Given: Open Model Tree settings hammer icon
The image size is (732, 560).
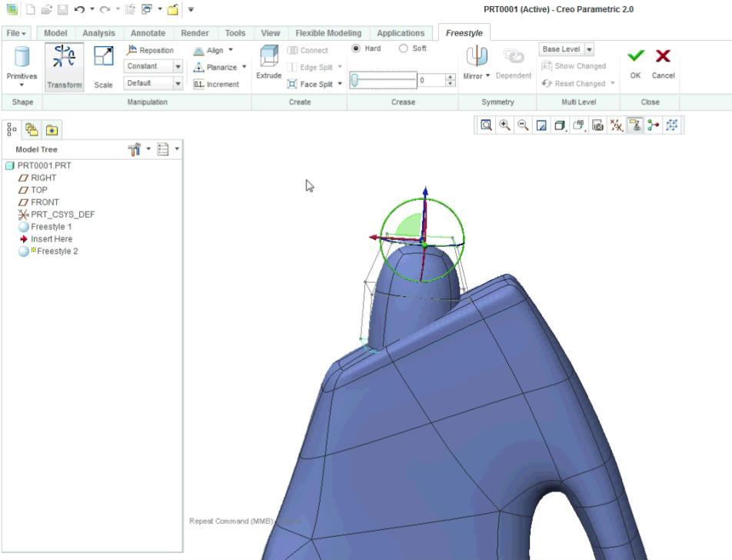Looking at the screenshot, I should click(135, 149).
